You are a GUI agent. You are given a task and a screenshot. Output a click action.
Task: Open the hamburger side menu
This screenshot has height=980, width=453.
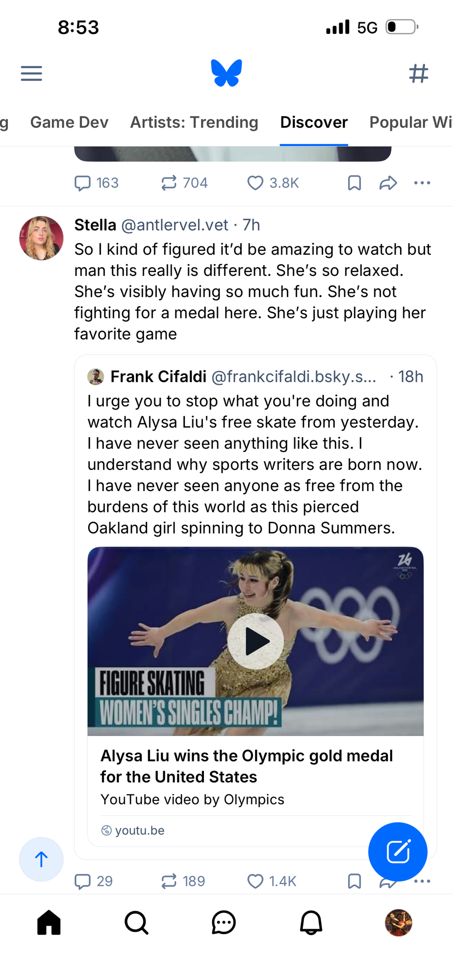31,73
